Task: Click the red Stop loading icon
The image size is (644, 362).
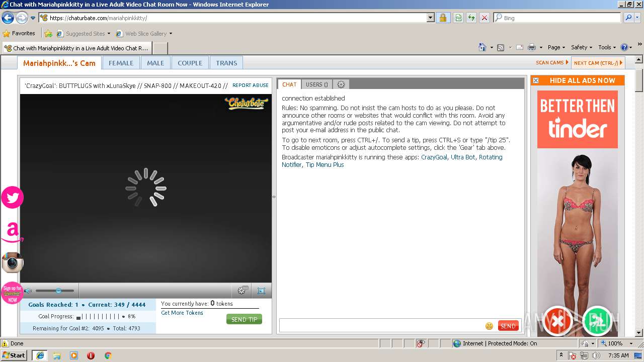Action: coord(484,18)
